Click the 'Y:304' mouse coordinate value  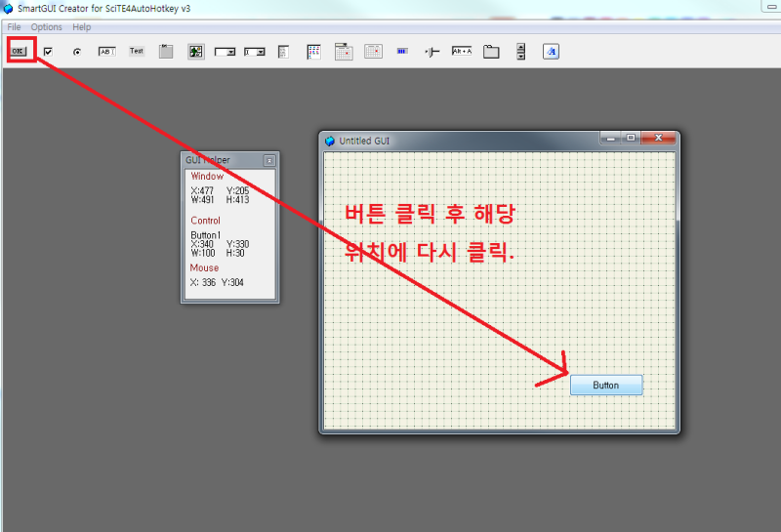[232, 282]
